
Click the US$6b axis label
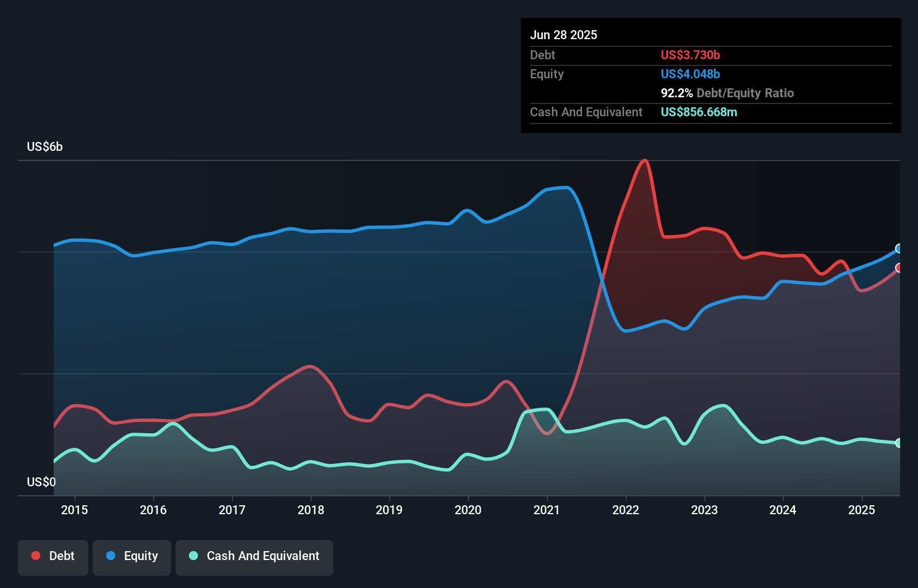click(x=45, y=146)
